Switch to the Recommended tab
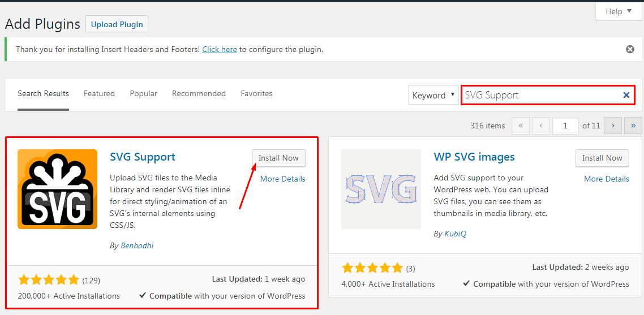 click(x=199, y=94)
